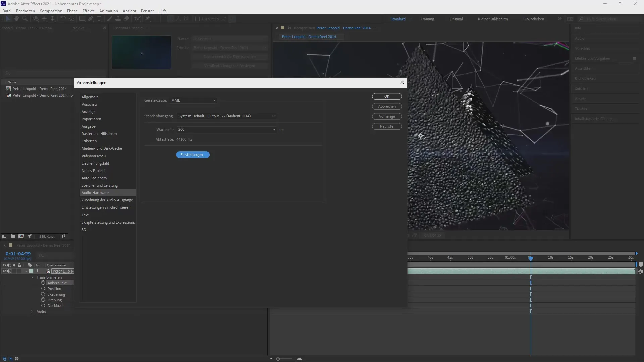Click layer 1 label color swatch

pyautogui.click(x=31, y=271)
